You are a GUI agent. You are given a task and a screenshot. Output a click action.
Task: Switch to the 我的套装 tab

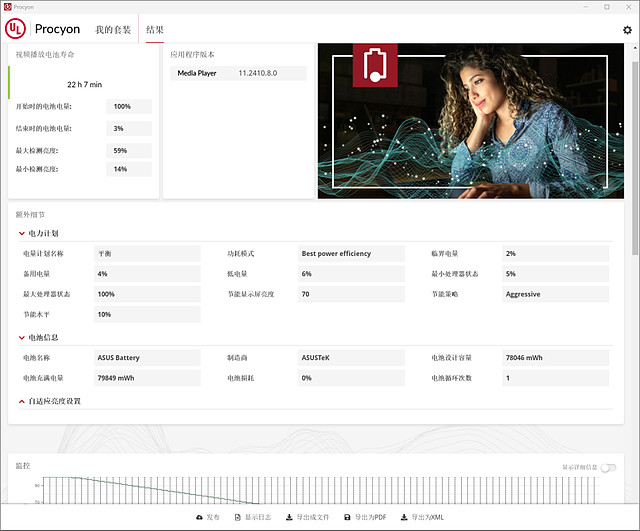113,29
